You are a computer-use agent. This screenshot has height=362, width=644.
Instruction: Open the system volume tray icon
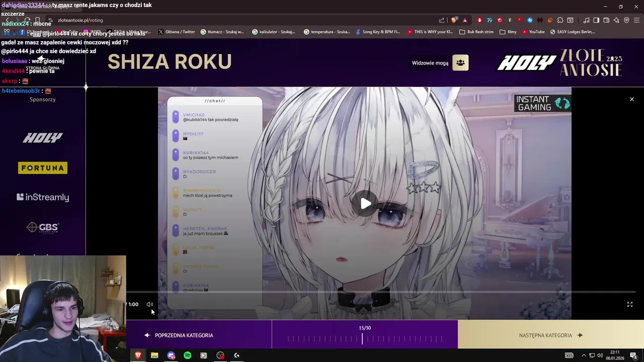pyautogui.click(x=600, y=355)
